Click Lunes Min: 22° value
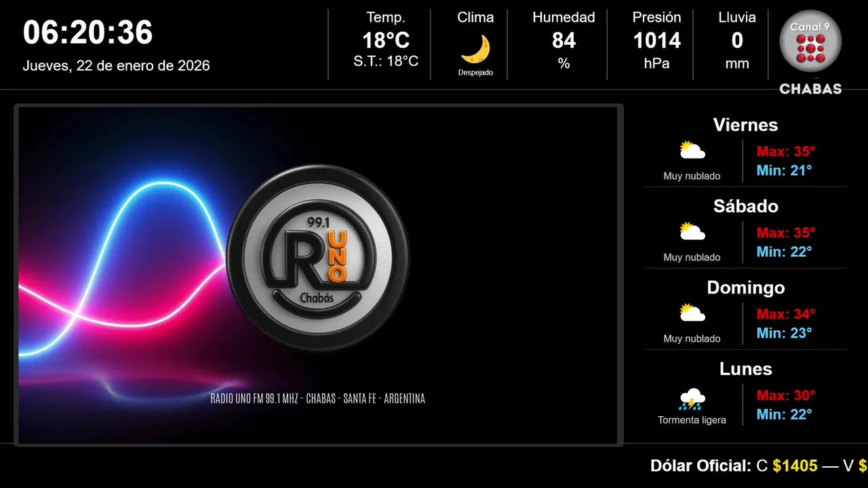The height and width of the screenshot is (488, 868). [x=784, y=414]
